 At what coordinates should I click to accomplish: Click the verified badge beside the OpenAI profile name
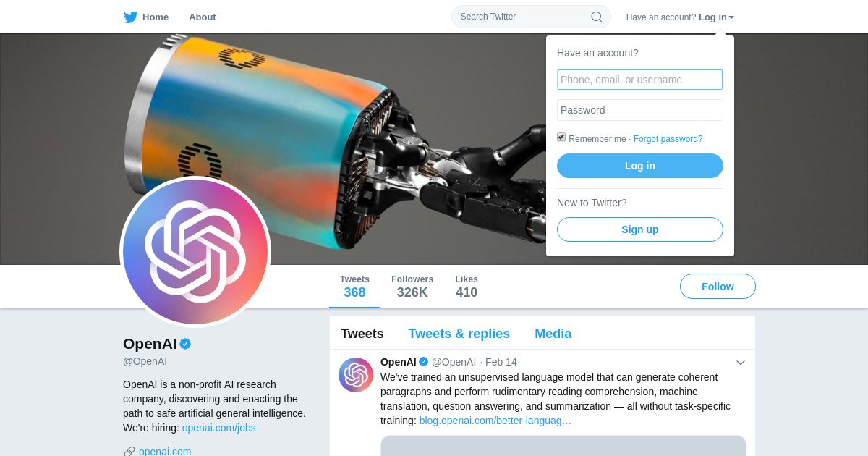coord(185,344)
